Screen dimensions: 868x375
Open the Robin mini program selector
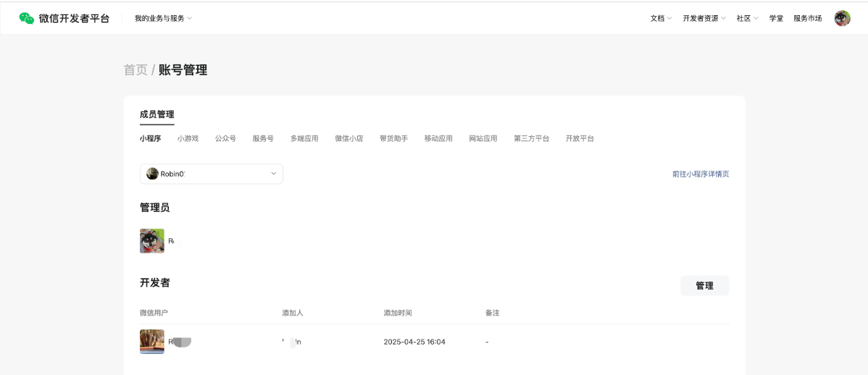pos(212,174)
